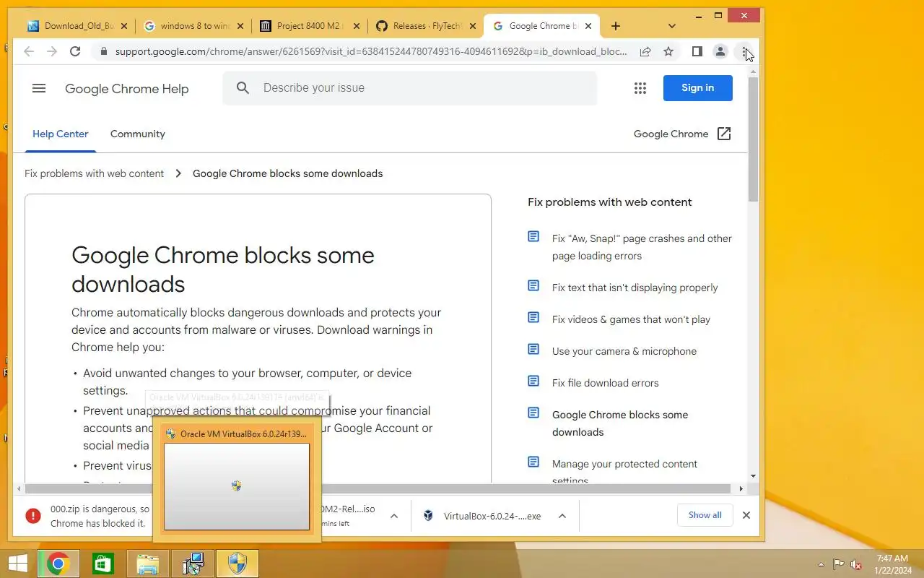The height and width of the screenshot is (578, 924).
Task: Close the downloads bar
Action: (746, 515)
